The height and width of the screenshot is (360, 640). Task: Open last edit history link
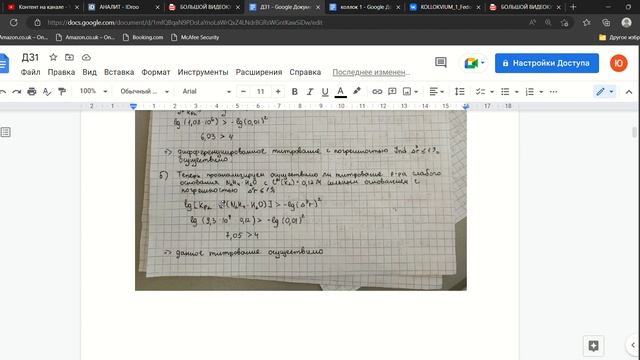click(371, 72)
